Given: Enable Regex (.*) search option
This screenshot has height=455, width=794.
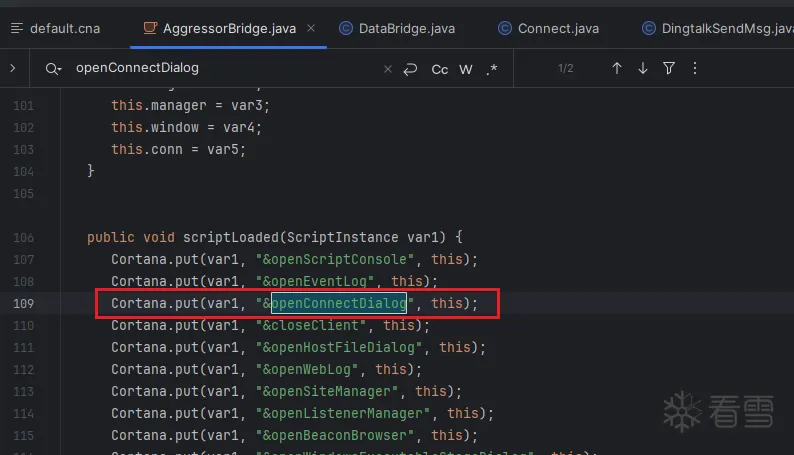Looking at the screenshot, I should (492, 69).
